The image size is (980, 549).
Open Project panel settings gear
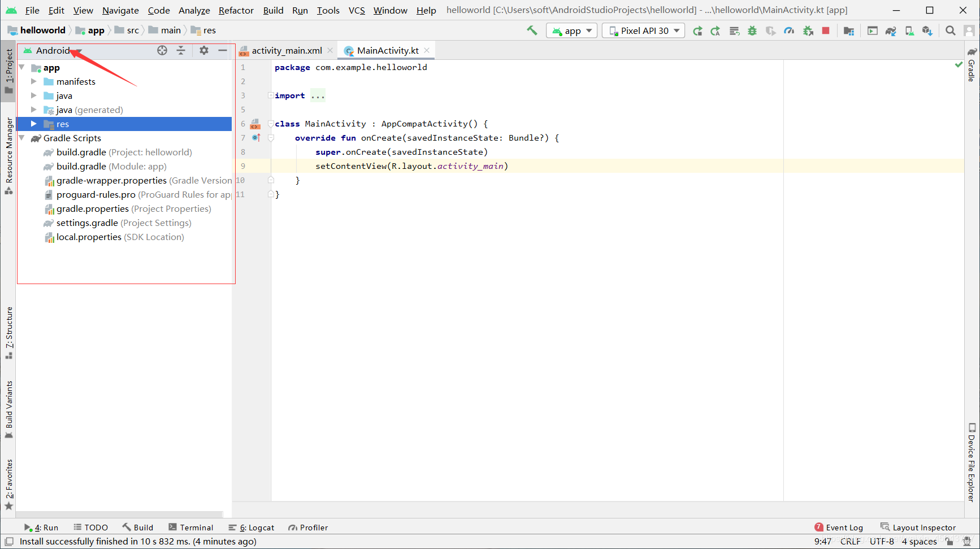click(x=204, y=50)
